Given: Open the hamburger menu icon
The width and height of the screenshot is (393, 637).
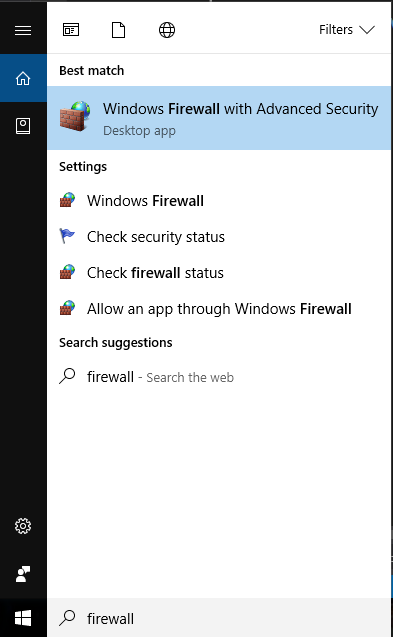Looking at the screenshot, I should coord(23,30).
